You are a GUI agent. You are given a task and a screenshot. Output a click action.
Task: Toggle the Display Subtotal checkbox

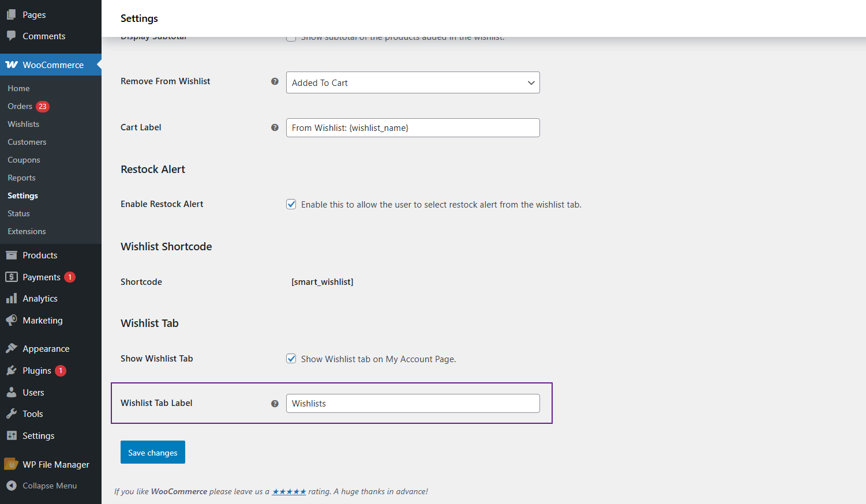click(x=291, y=39)
